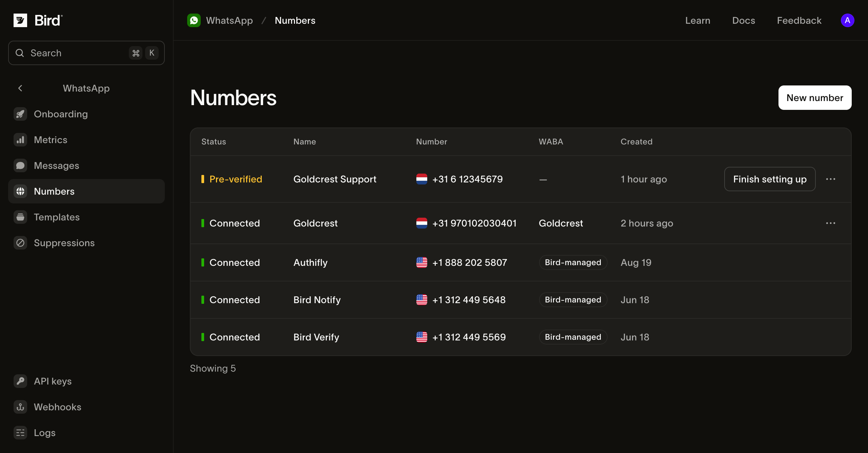Select the Goldcrest Support name cell
Screen dimensions: 868x453
click(x=335, y=179)
